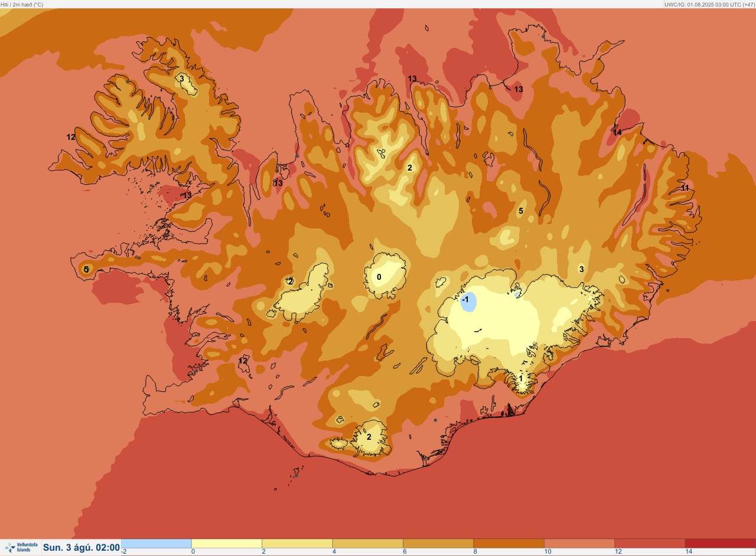Pick the 2 to 4 degree legend swatch
The width and height of the screenshot is (756, 556).
(297, 543)
